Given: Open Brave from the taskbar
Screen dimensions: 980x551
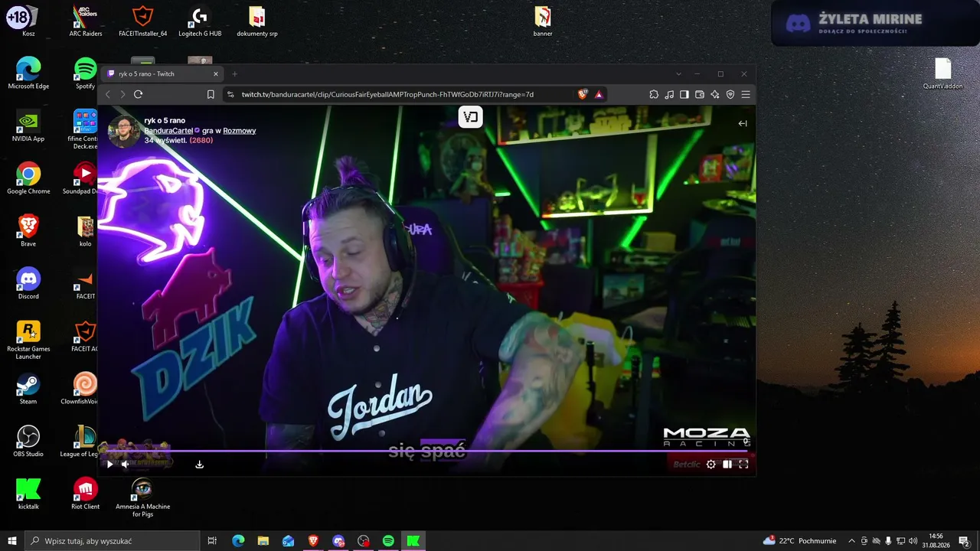Looking at the screenshot, I should click(x=313, y=541).
